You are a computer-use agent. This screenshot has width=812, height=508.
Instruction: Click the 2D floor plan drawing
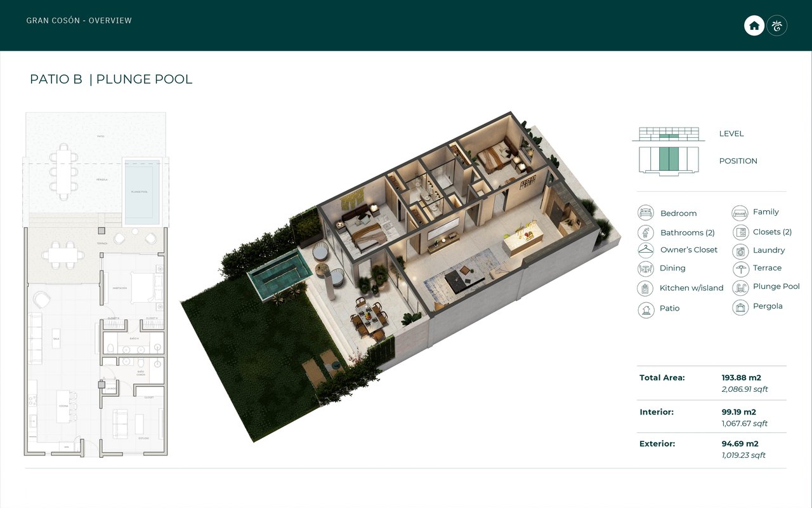[x=96, y=284]
